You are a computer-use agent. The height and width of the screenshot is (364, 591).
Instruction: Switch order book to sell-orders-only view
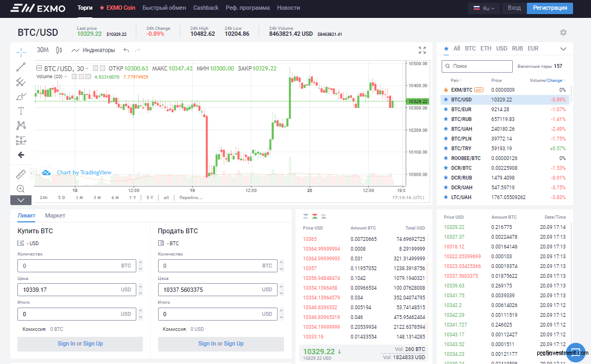[305, 215]
